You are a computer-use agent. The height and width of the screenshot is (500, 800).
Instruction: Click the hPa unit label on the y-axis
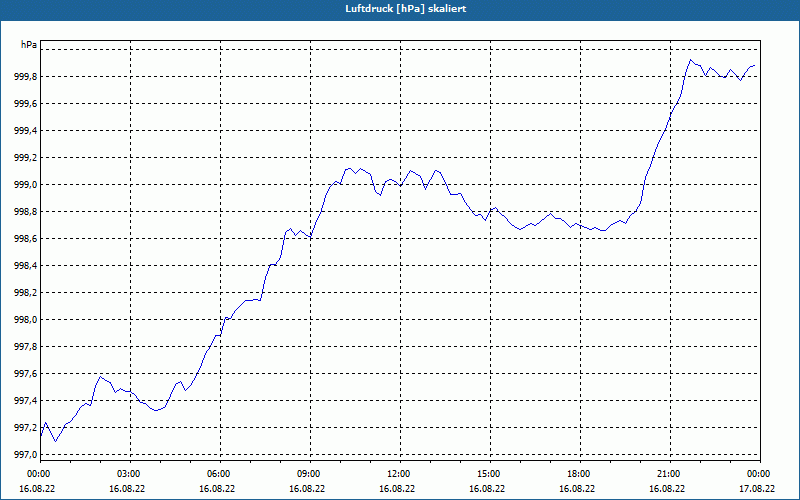(x=29, y=44)
